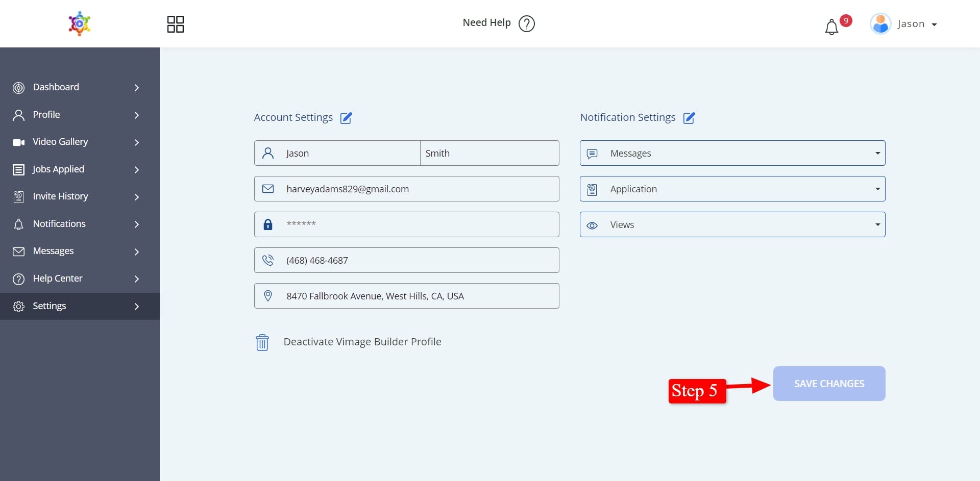980x481 pixels.
Task: Open Invite History in sidebar
Action: coord(60,196)
